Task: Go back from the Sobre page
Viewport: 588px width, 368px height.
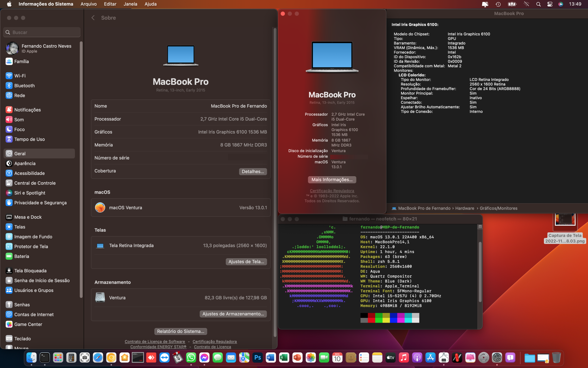Action: tap(93, 18)
